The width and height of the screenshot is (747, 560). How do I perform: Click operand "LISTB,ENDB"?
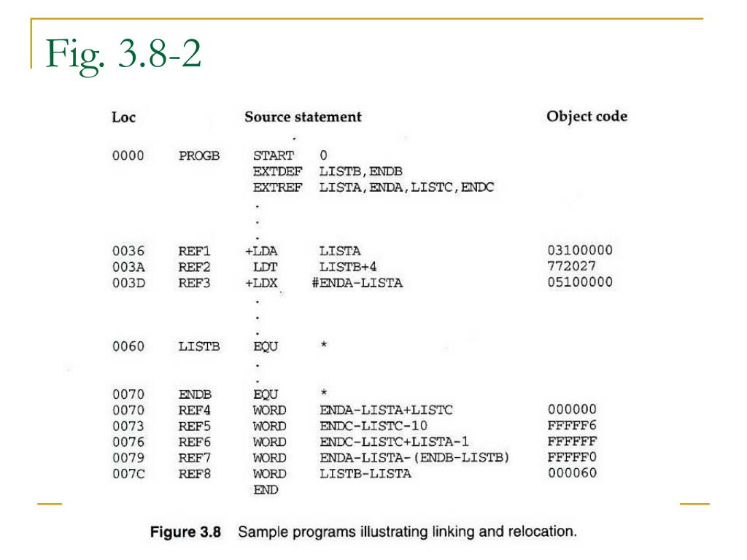[x=360, y=171]
